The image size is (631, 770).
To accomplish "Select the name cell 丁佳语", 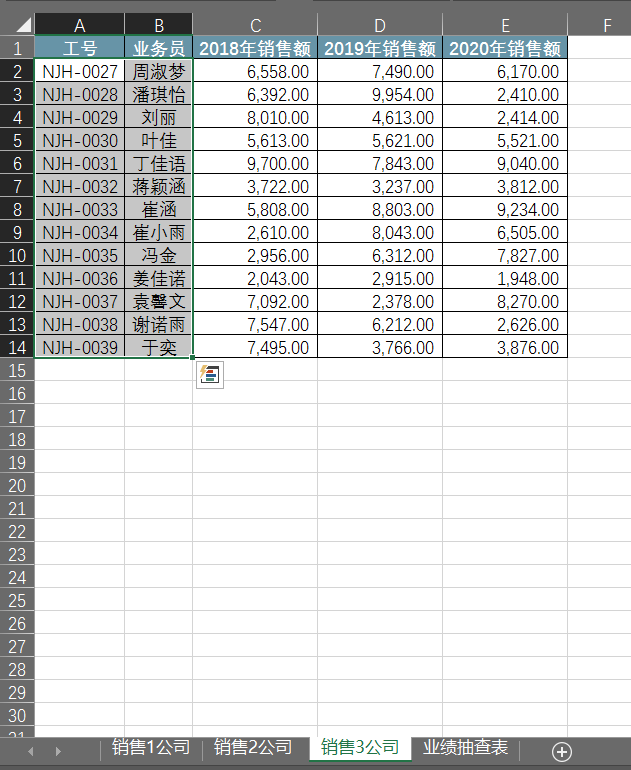I will (x=159, y=164).
